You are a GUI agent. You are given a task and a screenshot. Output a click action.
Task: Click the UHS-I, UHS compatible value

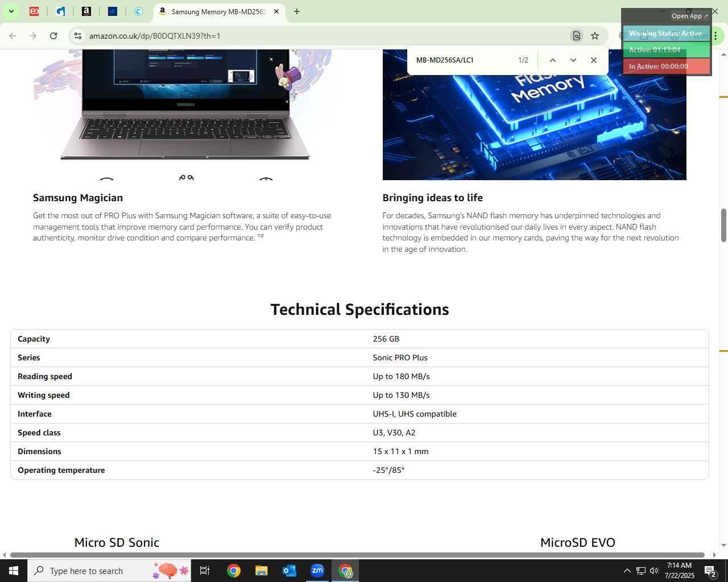point(415,414)
